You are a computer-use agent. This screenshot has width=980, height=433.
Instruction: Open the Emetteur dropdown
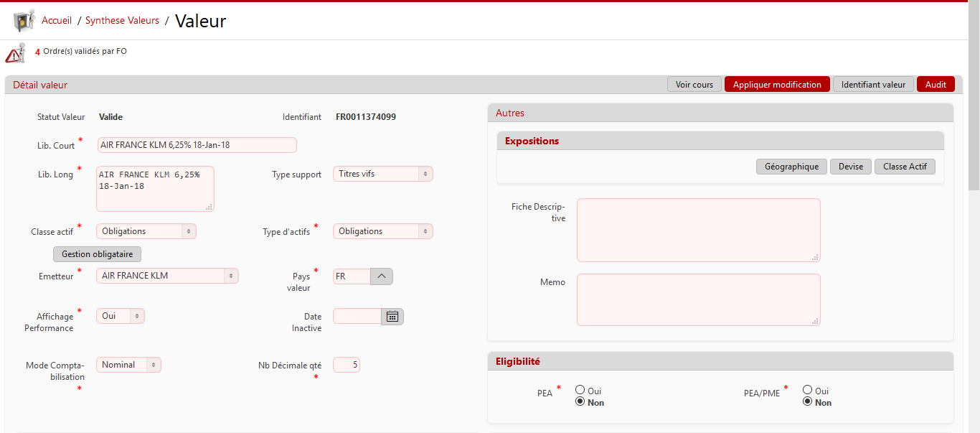point(167,276)
